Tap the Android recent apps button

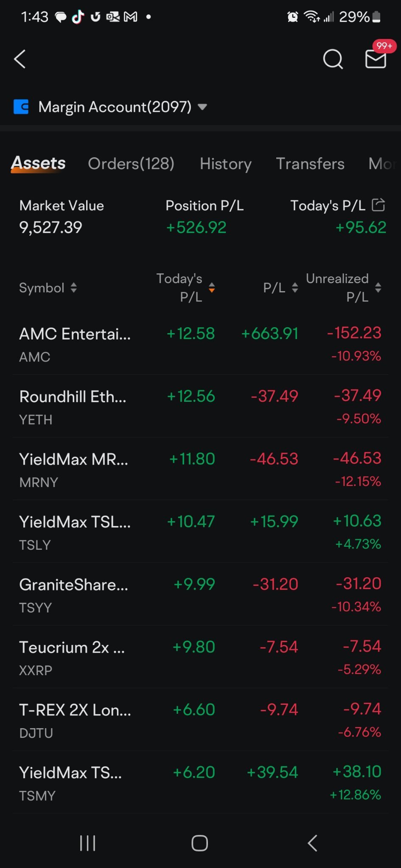coord(88,843)
